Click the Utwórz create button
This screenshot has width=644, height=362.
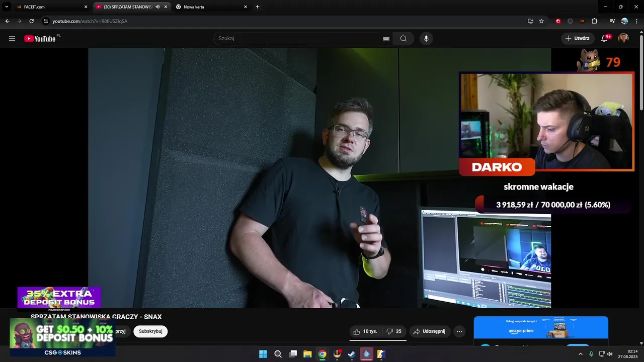[578, 38]
